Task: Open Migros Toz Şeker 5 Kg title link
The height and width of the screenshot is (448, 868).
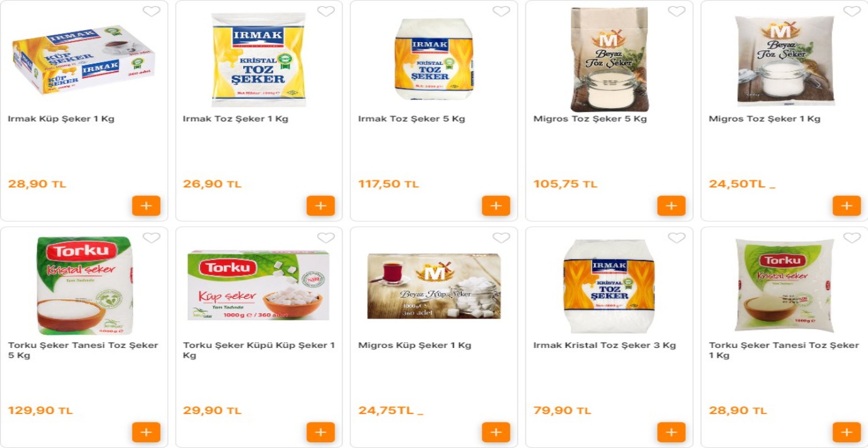Action: pos(590,119)
